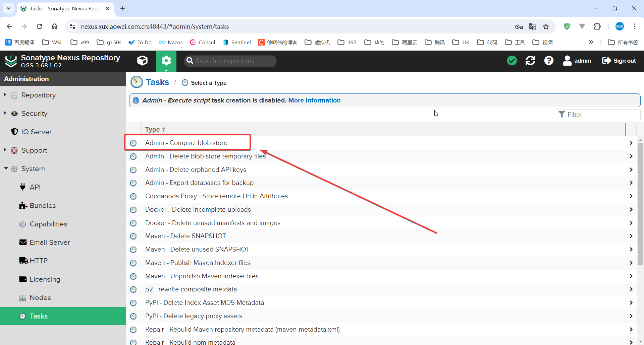Open the Browse cube icon in header
This screenshot has height=345, width=644.
142,61
